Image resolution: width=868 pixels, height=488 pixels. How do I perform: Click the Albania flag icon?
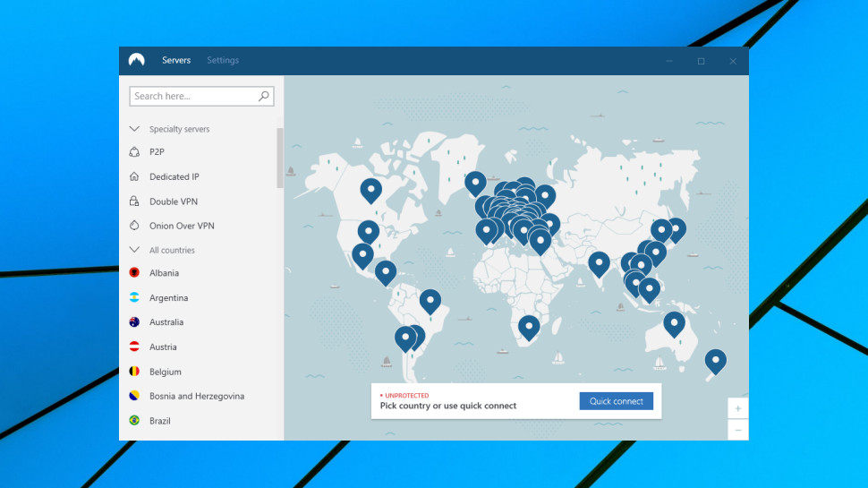pos(134,272)
